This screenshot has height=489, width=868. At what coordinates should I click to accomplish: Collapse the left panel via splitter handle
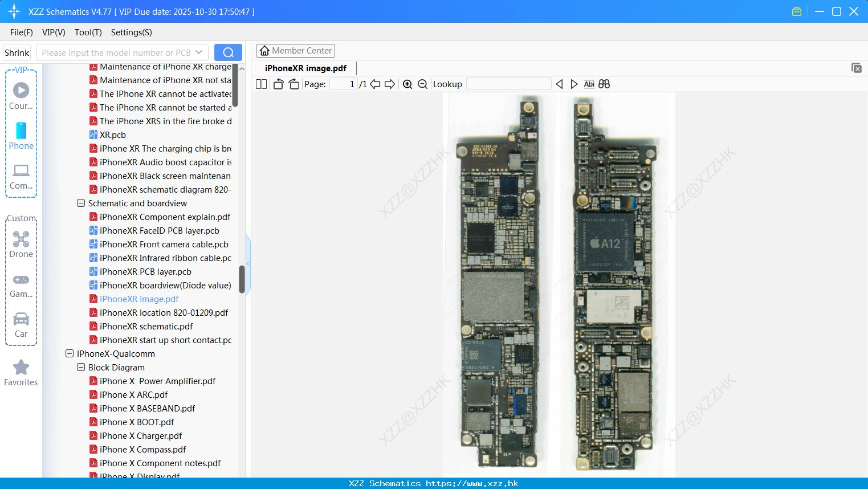pyautogui.click(x=248, y=263)
